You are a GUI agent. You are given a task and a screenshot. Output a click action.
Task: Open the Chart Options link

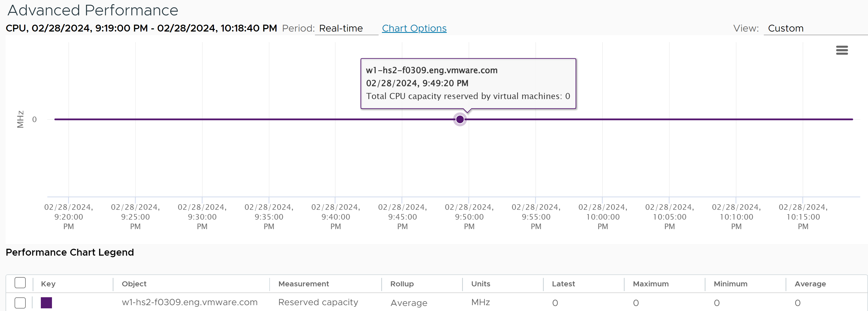414,28
